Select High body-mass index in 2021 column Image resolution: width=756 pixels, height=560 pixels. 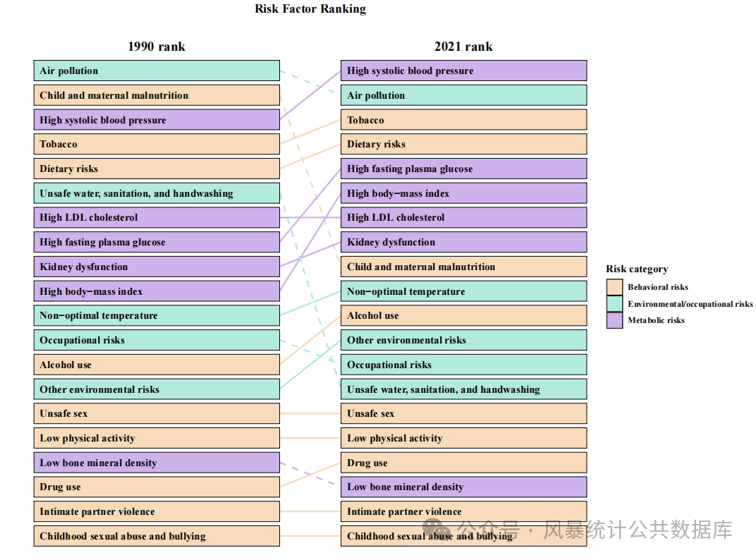click(x=463, y=193)
